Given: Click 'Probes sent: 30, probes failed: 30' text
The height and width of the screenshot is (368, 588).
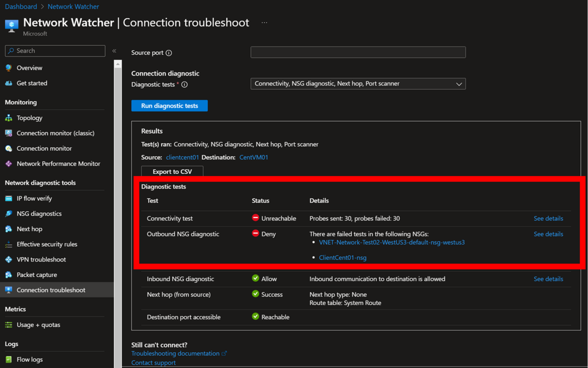Looking at the screenshot, I should click(x=355, y=218).
